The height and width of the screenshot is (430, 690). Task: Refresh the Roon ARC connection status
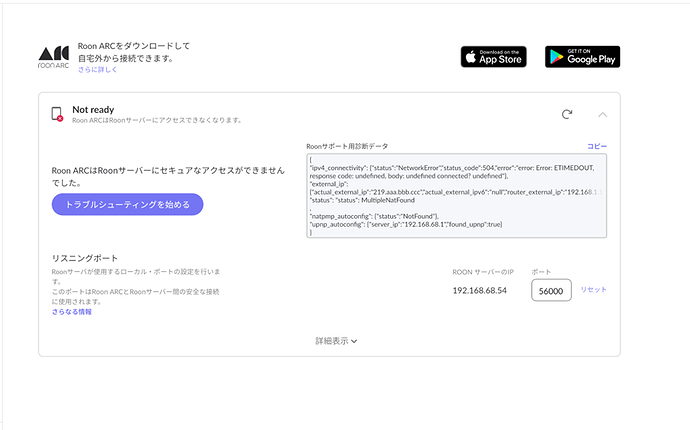[x=567, y=114]
